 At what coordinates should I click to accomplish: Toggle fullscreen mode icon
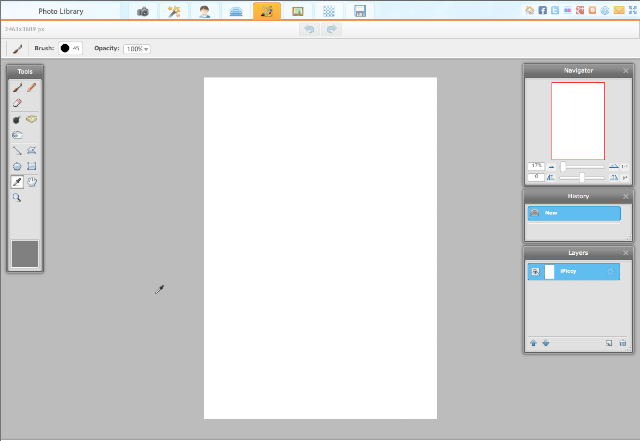(633, 10)
